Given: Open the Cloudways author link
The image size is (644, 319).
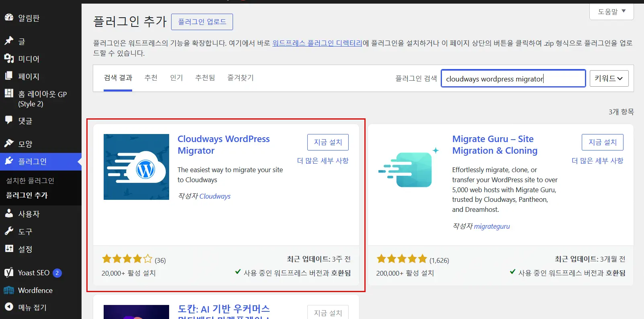Looking at the screenshot, I should coord(215,196).
